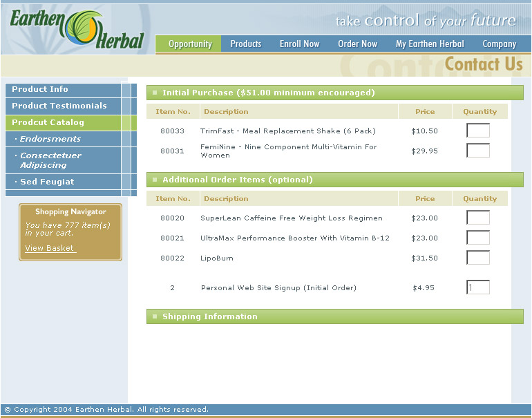Click item number 80031
Screen dimensions: 532x418
(172, 151)
